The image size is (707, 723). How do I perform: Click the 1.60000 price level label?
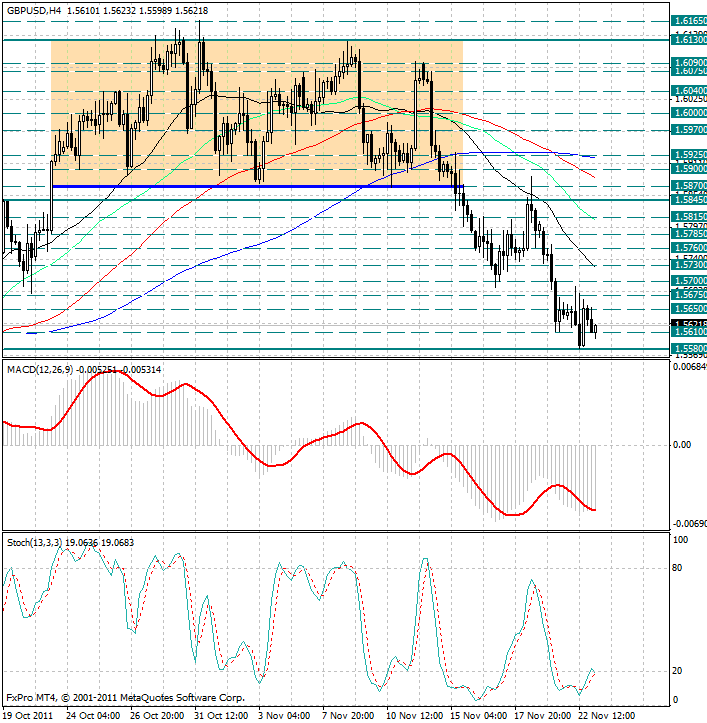point(689,113)
